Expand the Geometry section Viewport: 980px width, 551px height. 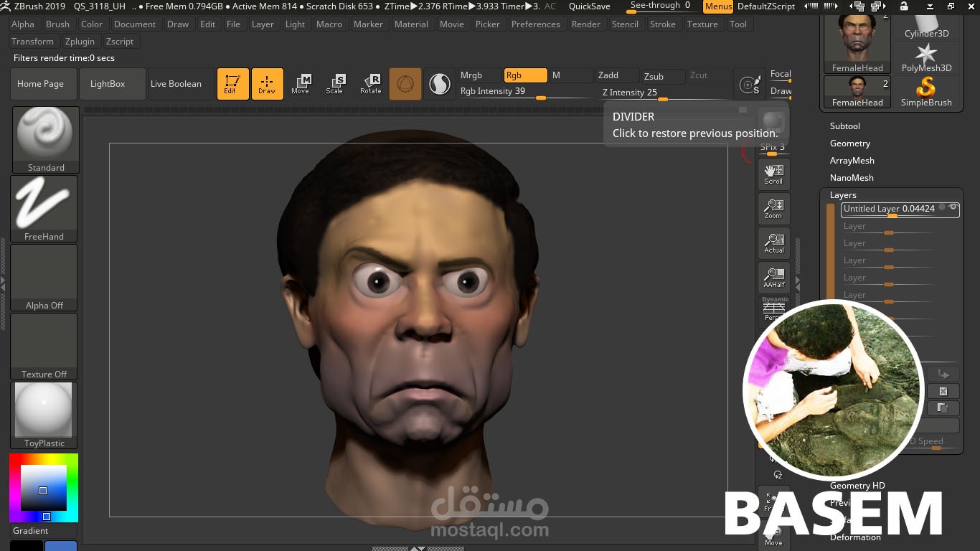click(850, 143)
